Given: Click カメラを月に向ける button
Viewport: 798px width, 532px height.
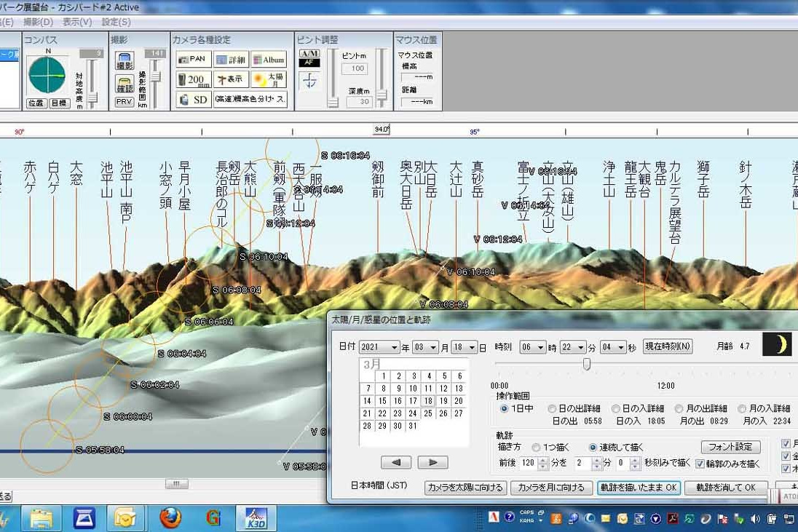Looking at the screenshot, I should [551, 488].
